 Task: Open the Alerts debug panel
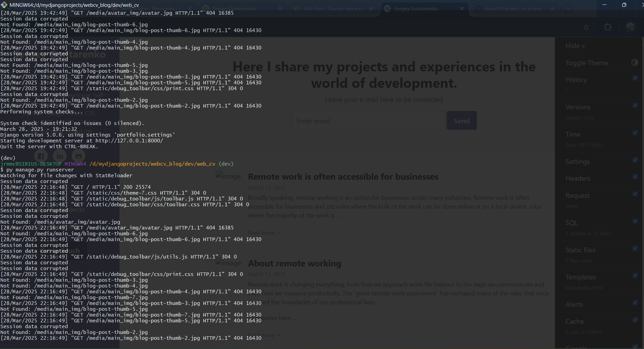tap(574, 304)
